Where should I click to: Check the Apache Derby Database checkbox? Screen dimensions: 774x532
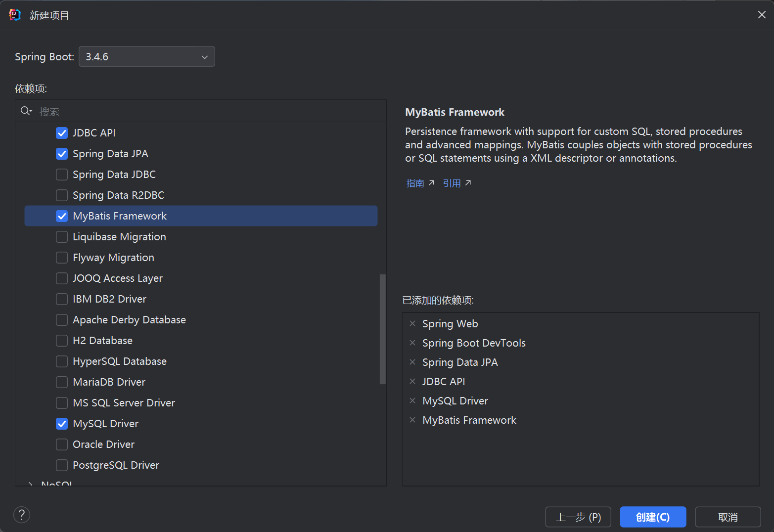(62, 320)
